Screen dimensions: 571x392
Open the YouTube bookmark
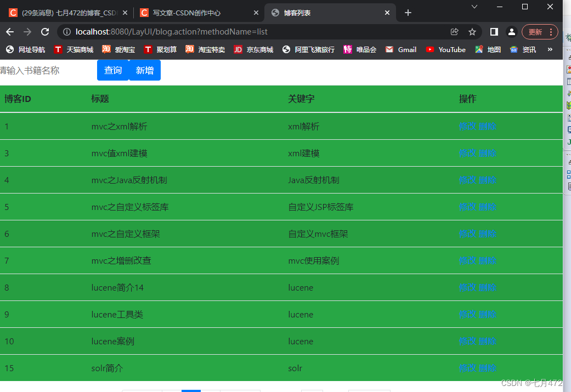445,49
